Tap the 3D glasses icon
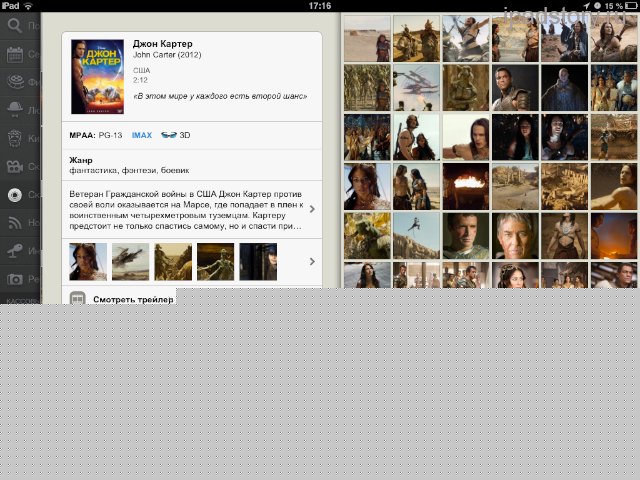This screenshot has height=480, width=640. click(x=169, y=135)
